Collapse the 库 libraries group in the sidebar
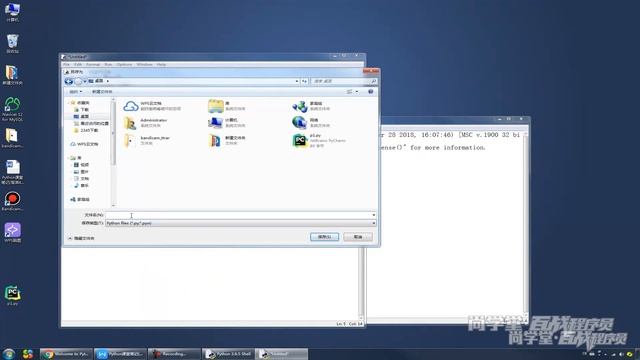The width and height of the screenshot is (640, 360). [70, 158]
